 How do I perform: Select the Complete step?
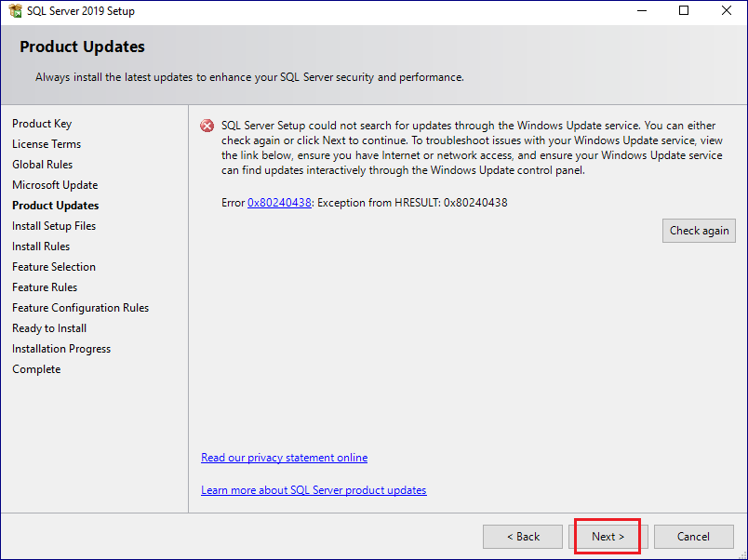pyautogui.click(x=36, y=369)
